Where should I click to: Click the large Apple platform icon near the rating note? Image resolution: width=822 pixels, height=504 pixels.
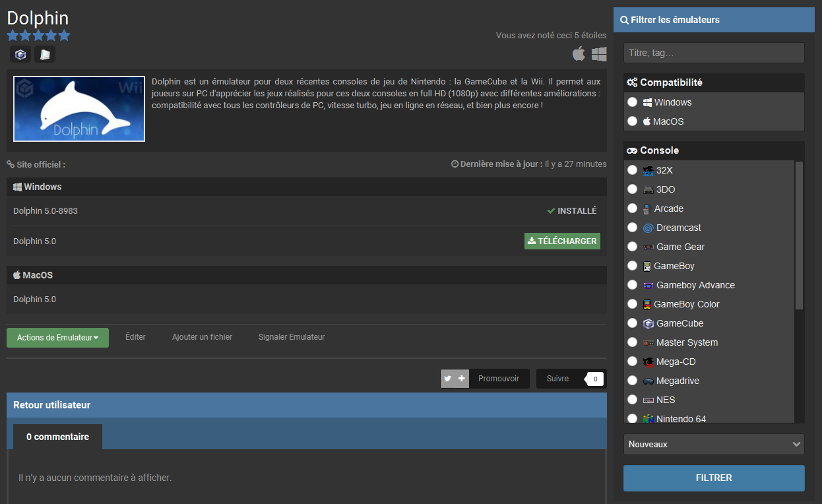tap(579, 53)
